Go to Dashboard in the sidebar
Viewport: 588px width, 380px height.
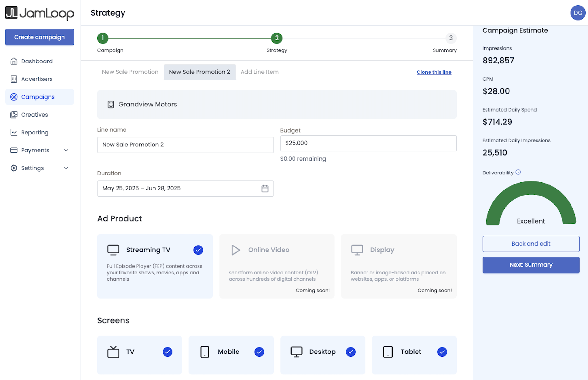[x=40, y=61]
